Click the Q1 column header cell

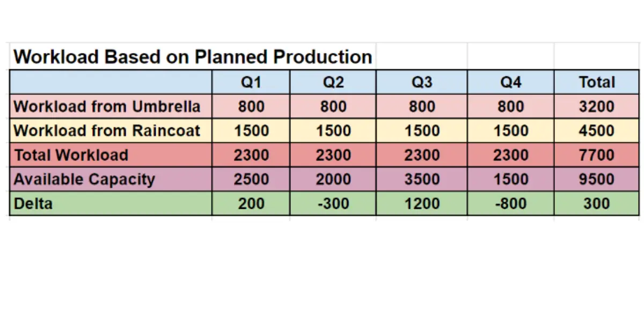[251, 82]
